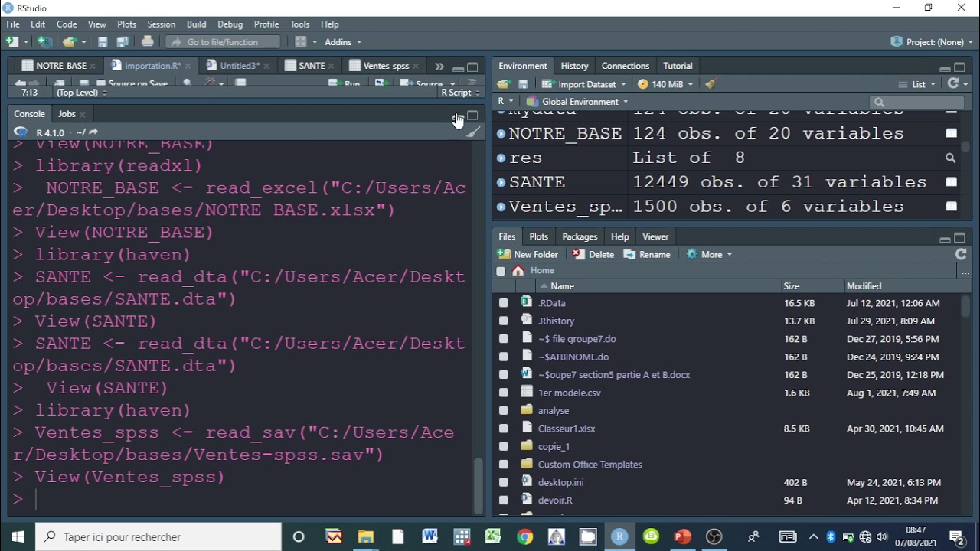Open the List view mode dropdown
This screenshot has height=551, width=980.
click(x=918, y=84)
